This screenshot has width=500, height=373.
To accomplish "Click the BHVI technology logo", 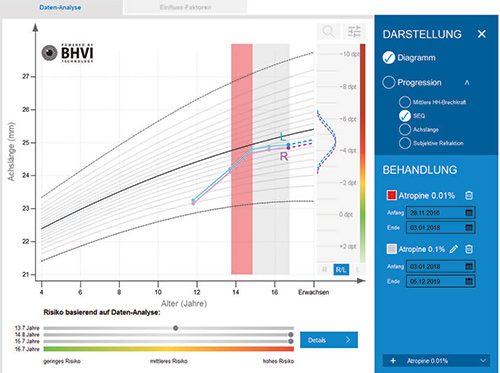I will click(67, 53).
